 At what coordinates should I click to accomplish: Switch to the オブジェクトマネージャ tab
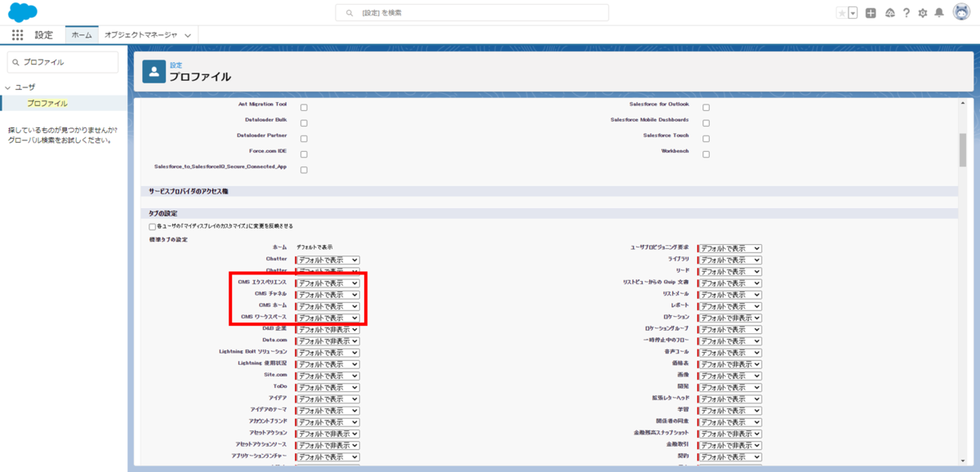pos(140,35)
